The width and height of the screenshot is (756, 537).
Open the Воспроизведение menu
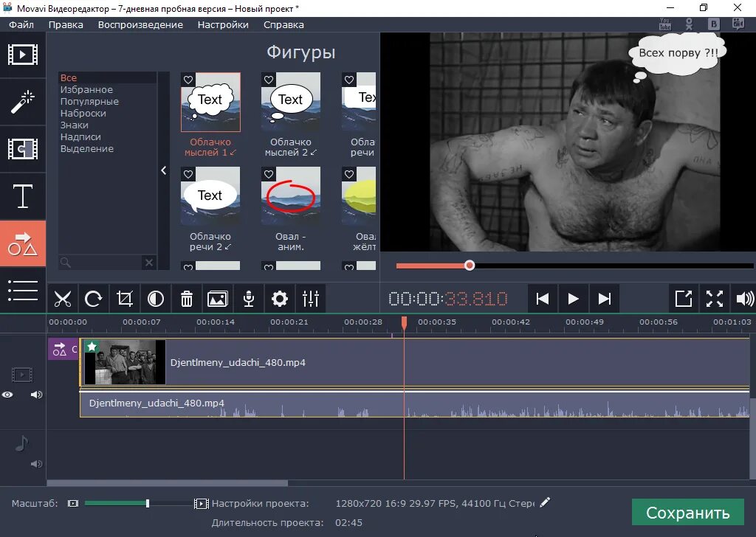click(140, 24)
